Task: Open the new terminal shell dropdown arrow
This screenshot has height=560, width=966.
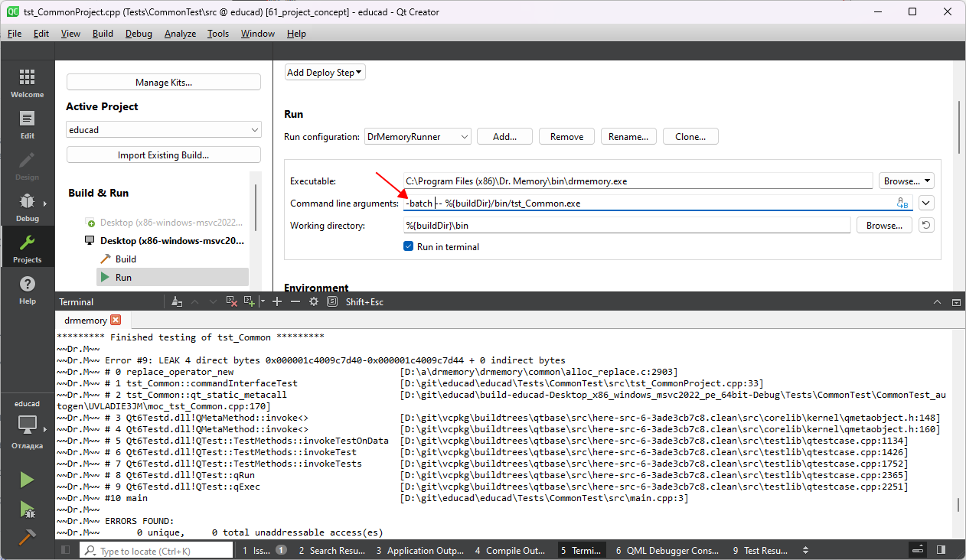Action: pyautogui.click(x=263, y=302)
